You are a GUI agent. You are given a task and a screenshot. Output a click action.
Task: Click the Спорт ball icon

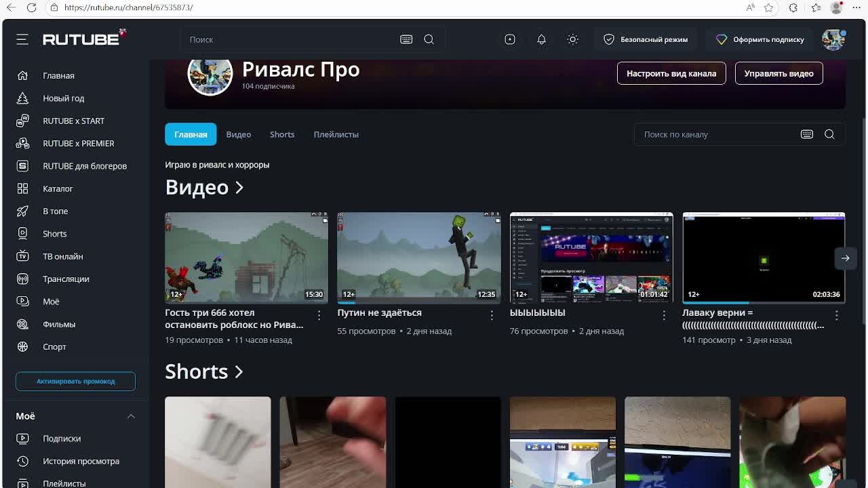tap(22, 347)
